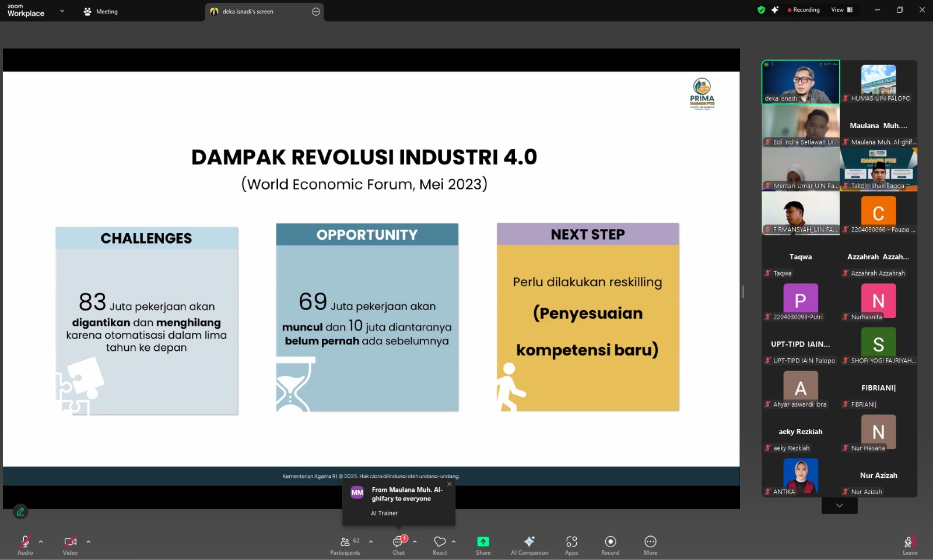
Task: Open the View layout menu
Action: click(x=841, y=10)
